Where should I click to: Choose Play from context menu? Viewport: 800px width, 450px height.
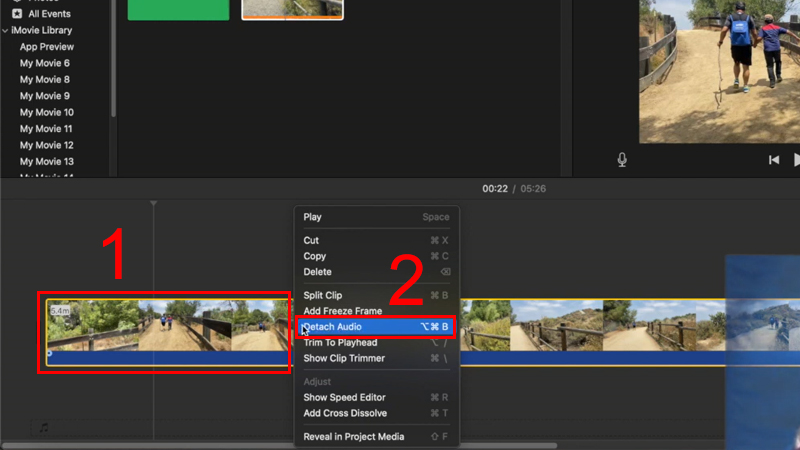377,217
